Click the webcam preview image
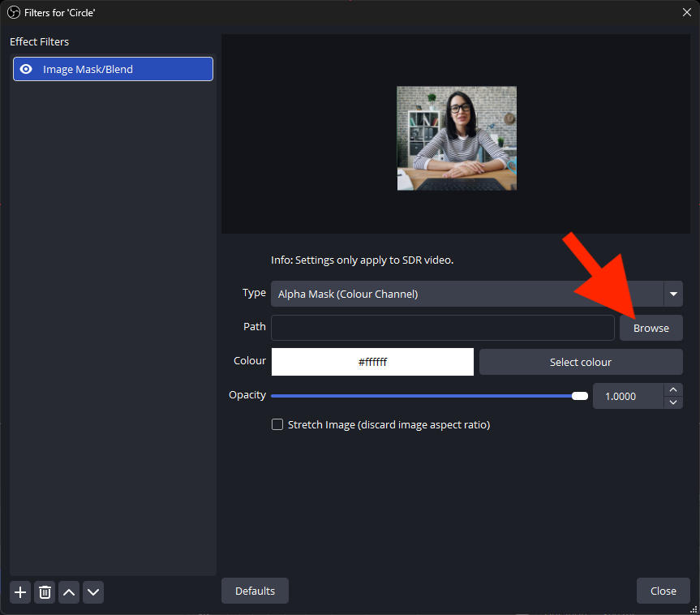The image size is (700, 615). (x=456, y=138)
